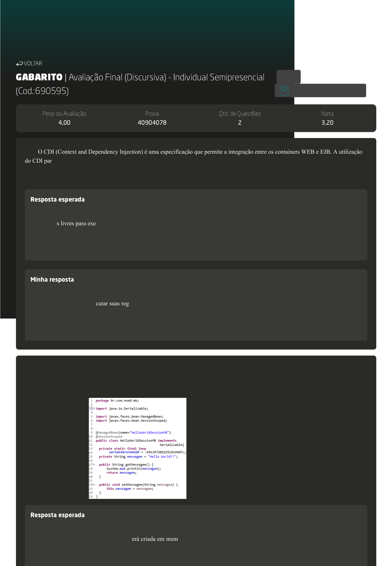Collapse the getMensagem method fold marker
Viewport: 392px width, 566px height.
[94, 464]
